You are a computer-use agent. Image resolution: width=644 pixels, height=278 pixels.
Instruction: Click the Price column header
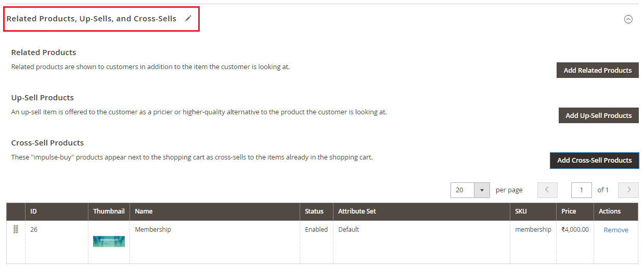pos(575,211)
